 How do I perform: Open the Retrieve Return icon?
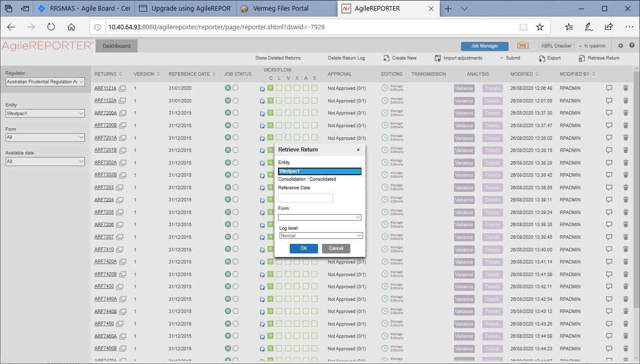click(582, 58)
